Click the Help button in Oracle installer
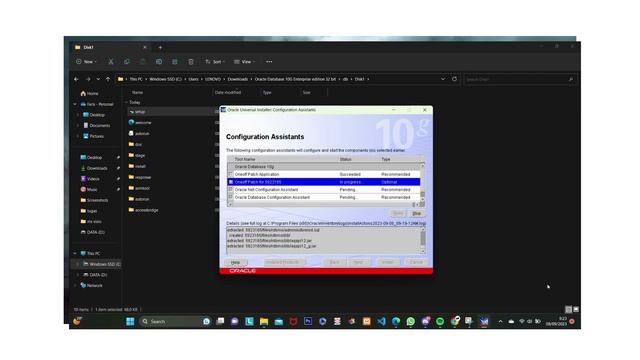This screenshot has height=360, width=640. [x=236, y=262]
